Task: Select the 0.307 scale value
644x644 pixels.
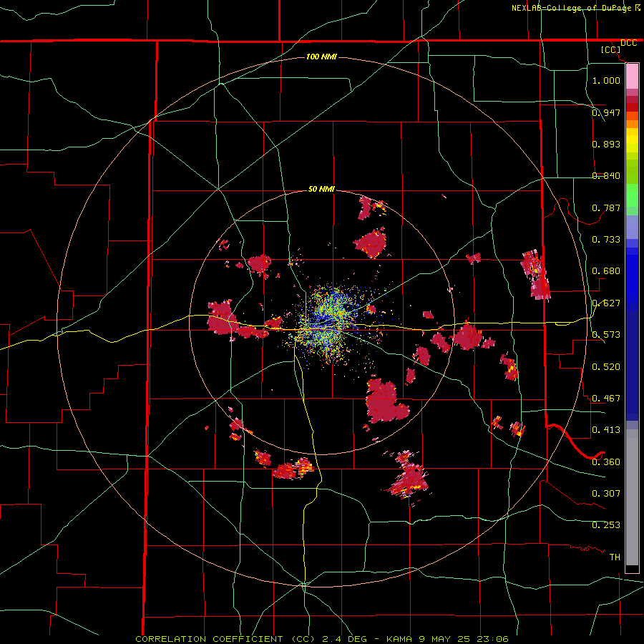Action: [606, 493]
